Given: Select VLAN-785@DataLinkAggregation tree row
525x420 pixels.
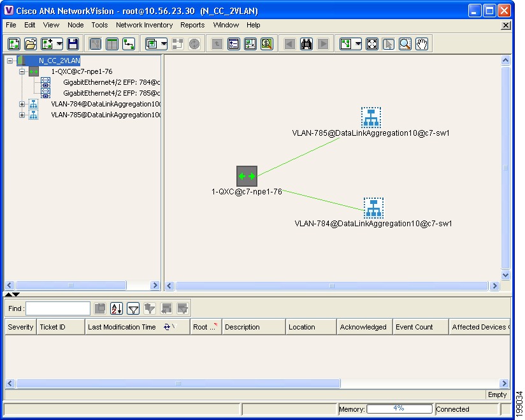Looking at the screenshot, I should [106, 115].
